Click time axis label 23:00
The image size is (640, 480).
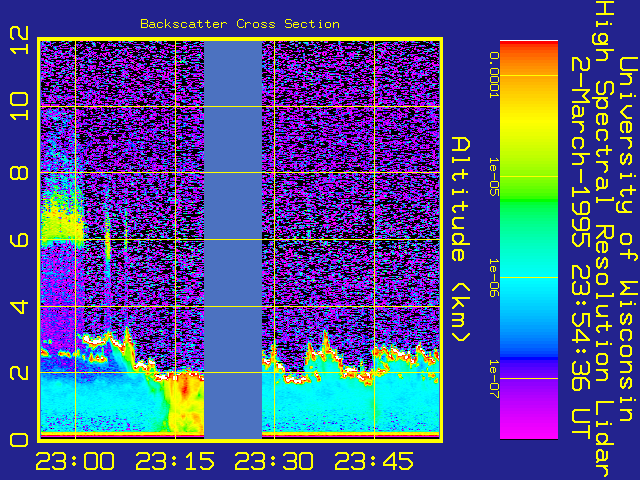click(75, 461)
